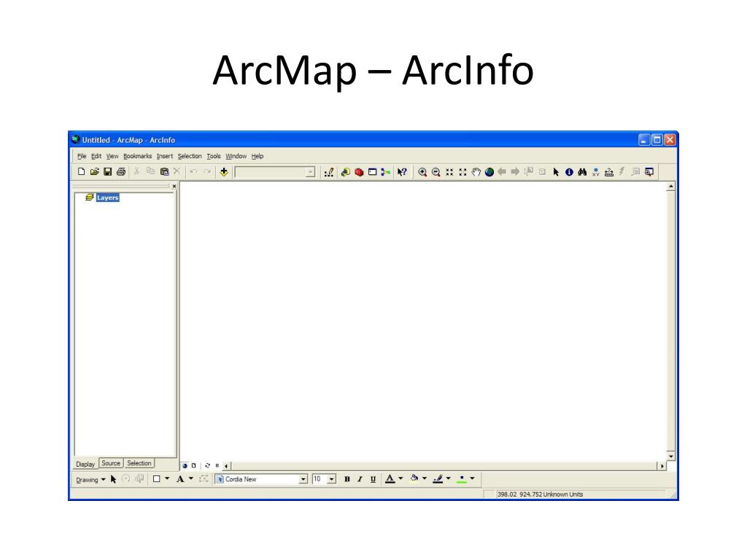747x560 pixels.
Task: Open the Editor toolbar pencil icon
Action: [329, 172]
